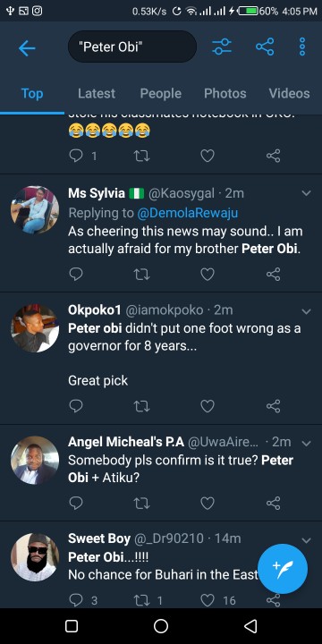Expand options chevron on Angel Micheal's tweet
322x644 pixels.
click(x=307, y=443)
